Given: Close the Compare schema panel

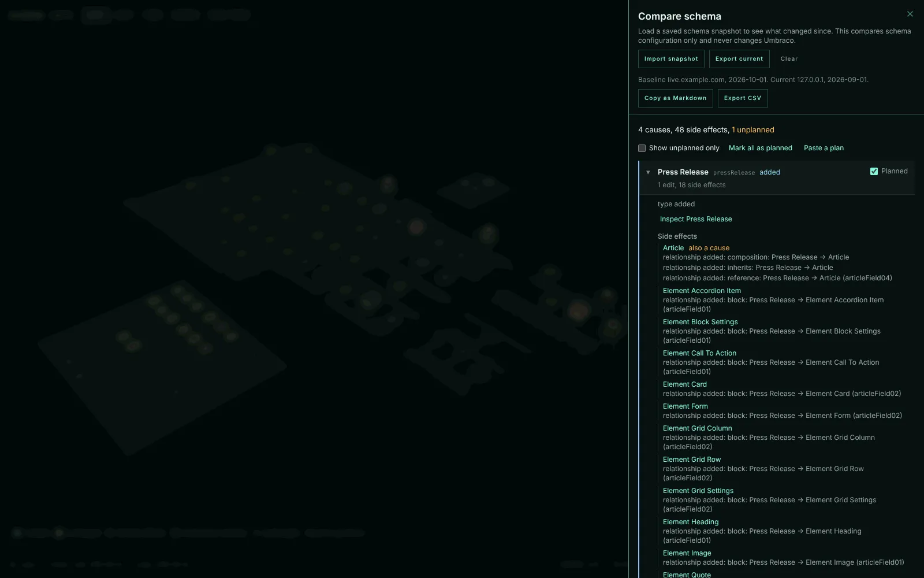Looking at the screenshot, I should [910, 14].
